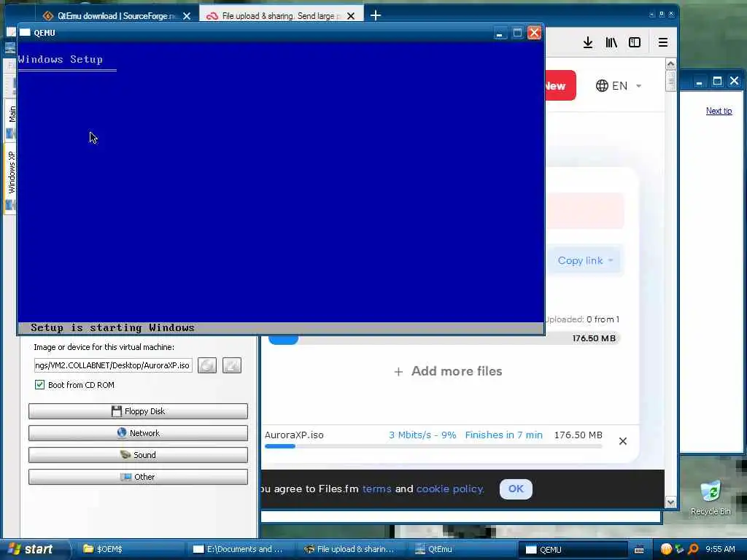Click the browse image file icon button
Screen dimensions: 747x560
point(232,365)
